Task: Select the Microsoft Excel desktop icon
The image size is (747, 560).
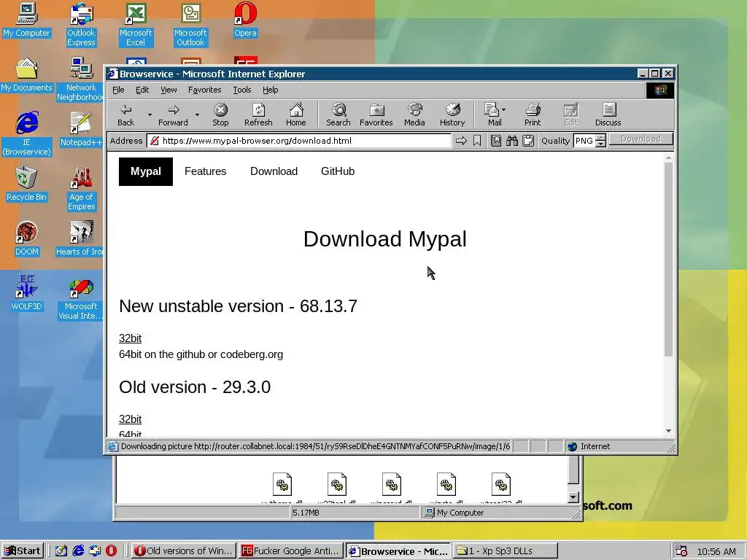Action: point(136,25)
